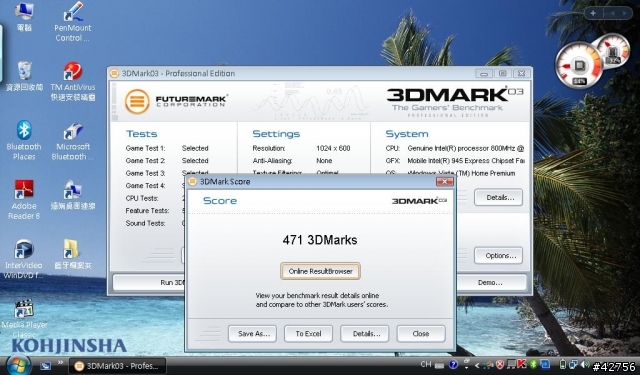The width and height of the screenshot is (640, 375).
Task: Click the Game Test 1 Selected row
Action: (167, 148)
